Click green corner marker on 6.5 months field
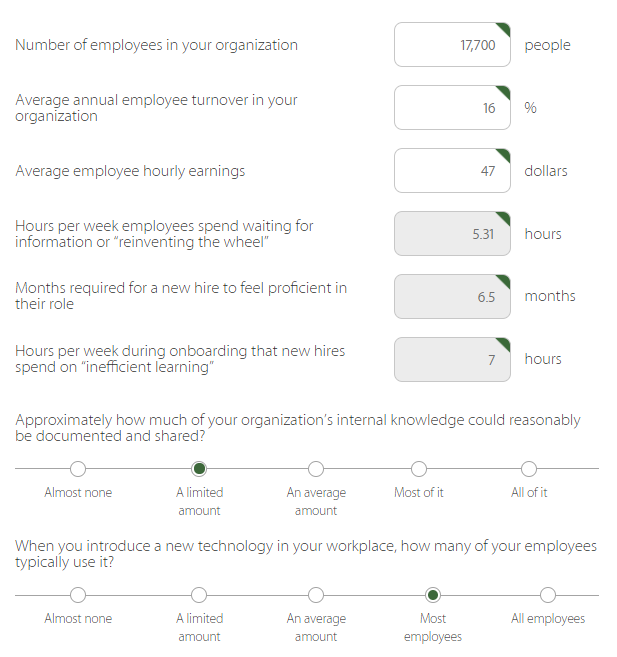The width and height of the screenshot is (617, 657). 504,280
